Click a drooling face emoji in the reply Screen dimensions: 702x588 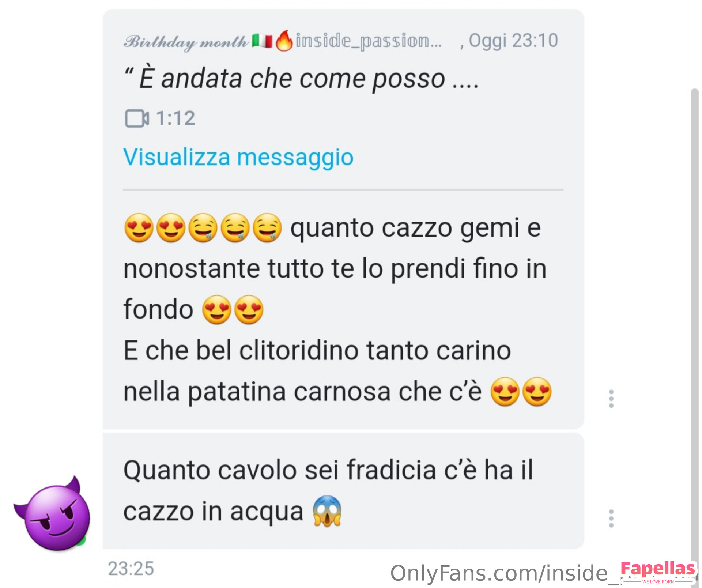203,228
